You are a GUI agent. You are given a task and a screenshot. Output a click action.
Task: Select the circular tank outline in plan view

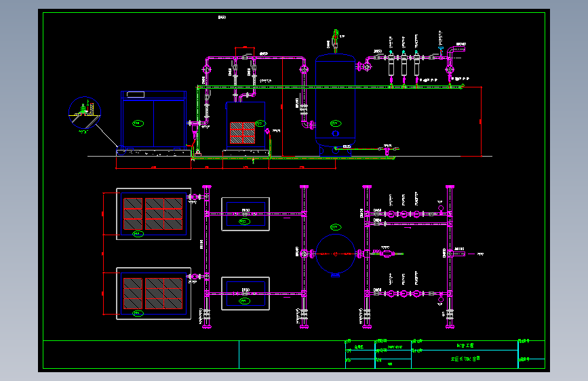tap(335, 254)
